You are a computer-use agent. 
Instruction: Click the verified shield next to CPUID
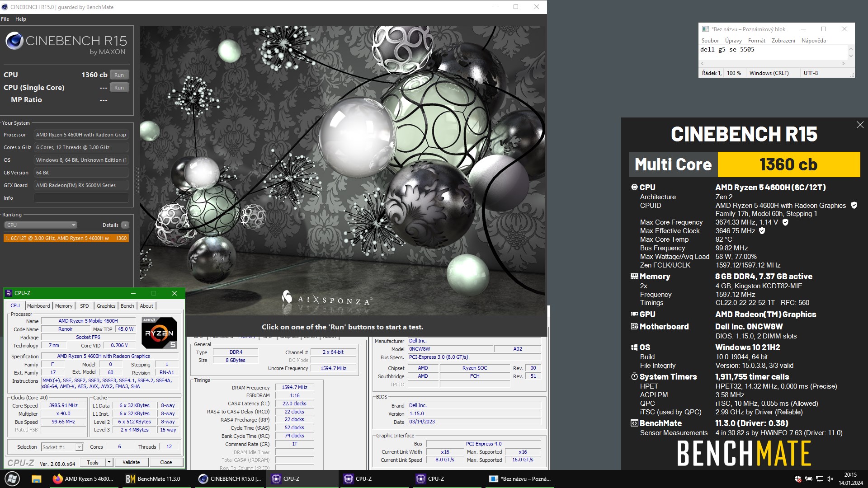(x=854, y=205)
